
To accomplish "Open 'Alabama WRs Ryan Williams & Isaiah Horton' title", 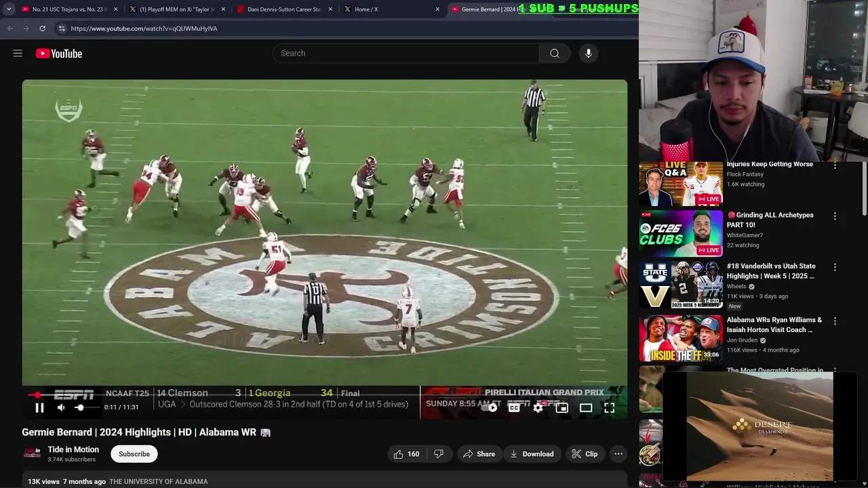I will (x=774, y=325).
